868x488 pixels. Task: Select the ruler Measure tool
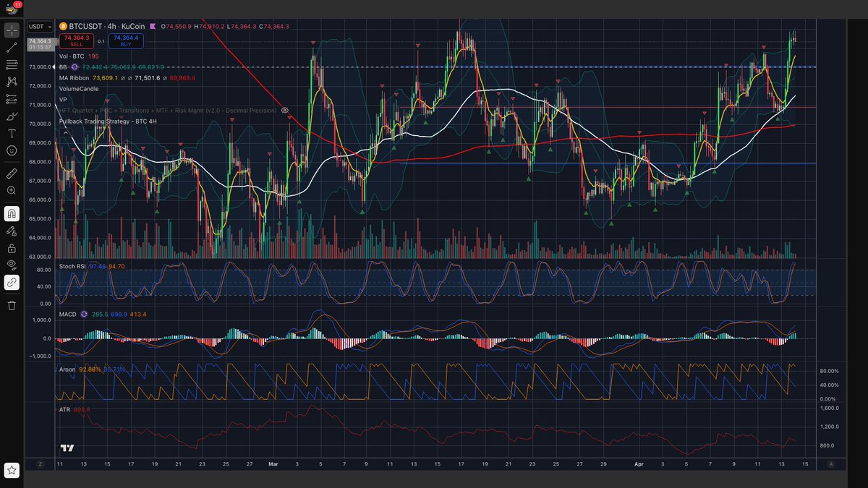12,174
